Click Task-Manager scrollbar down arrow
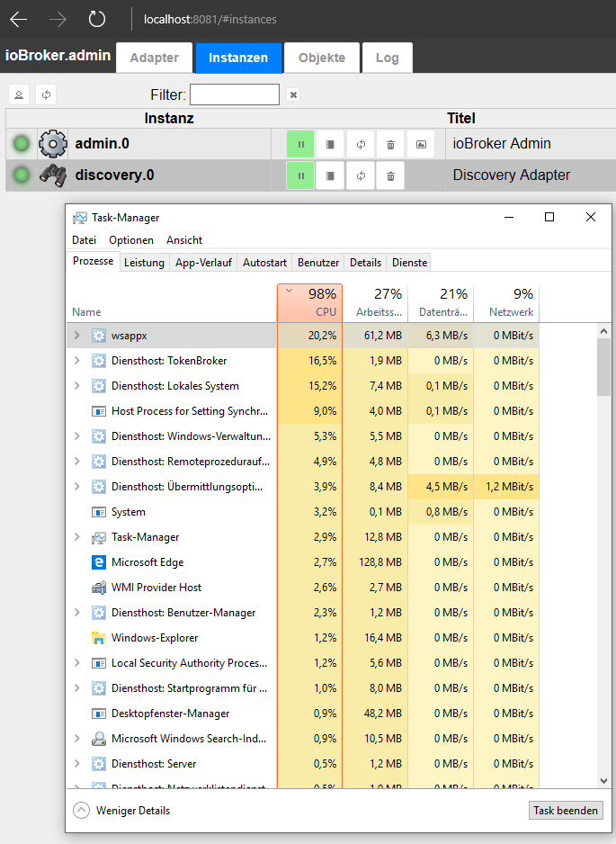The image size is (616, 844). click(603, 780)
